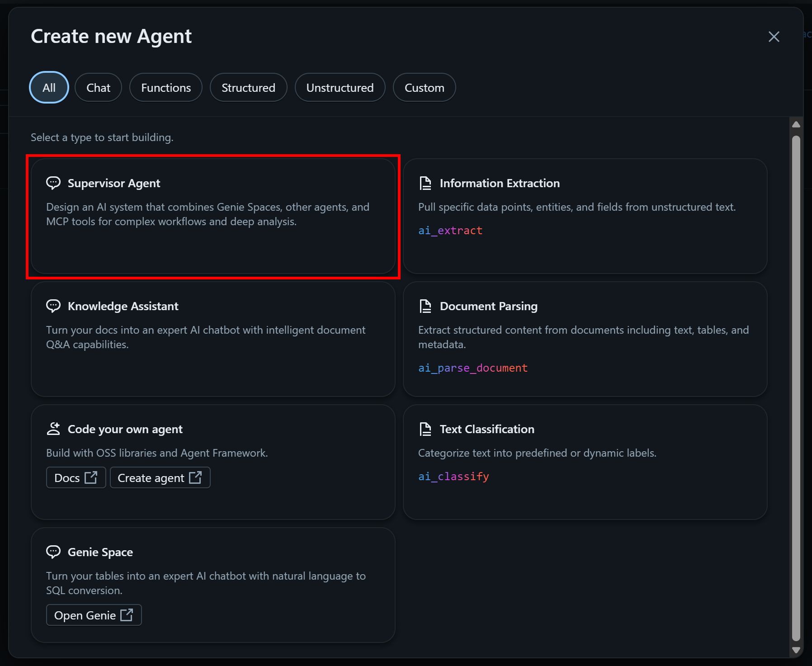Click the Code your own agent person icon
The width and height of the screenshot is (812, 666).
pyautogui.click(x=53, y=429)
